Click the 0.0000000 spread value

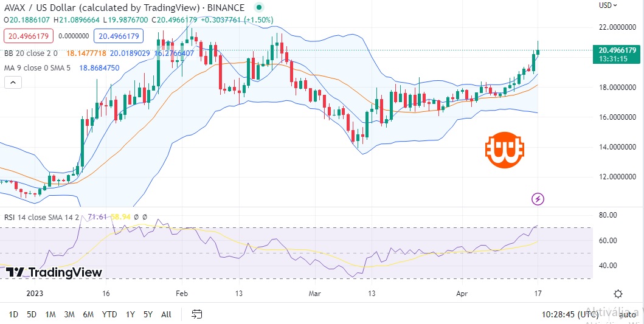click(74, 36)
